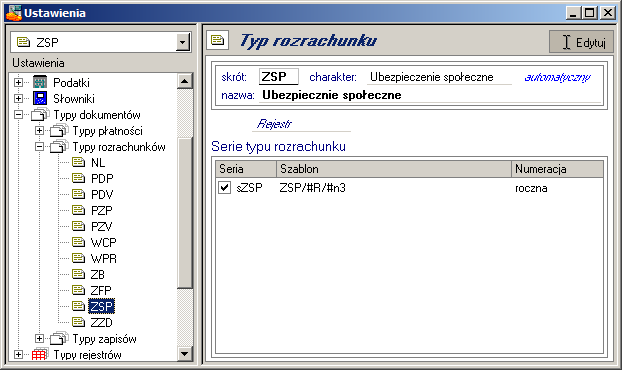Click the Typy zapisów folder icon
Screen dimensions: 622x370
click(59, 338)
